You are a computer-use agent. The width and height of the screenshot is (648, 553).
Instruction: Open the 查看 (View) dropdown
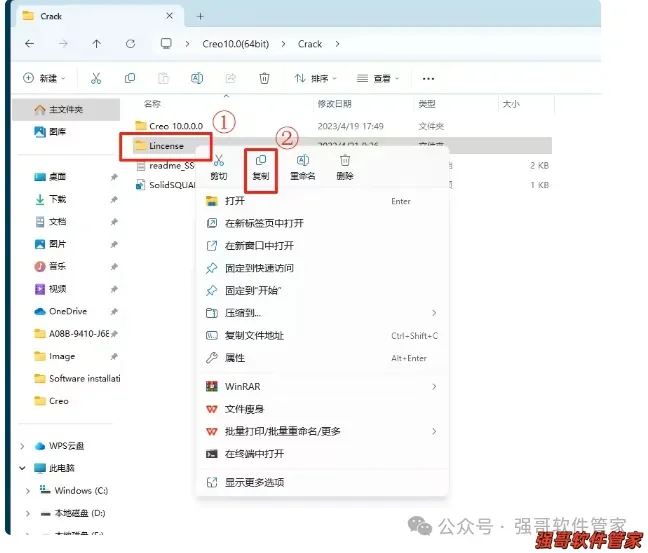(x=378, y=78)
